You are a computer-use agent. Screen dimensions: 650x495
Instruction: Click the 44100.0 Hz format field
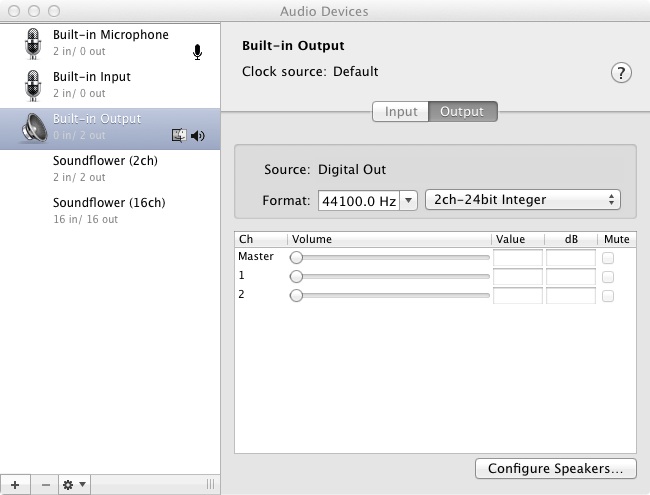tap(359, 201)
